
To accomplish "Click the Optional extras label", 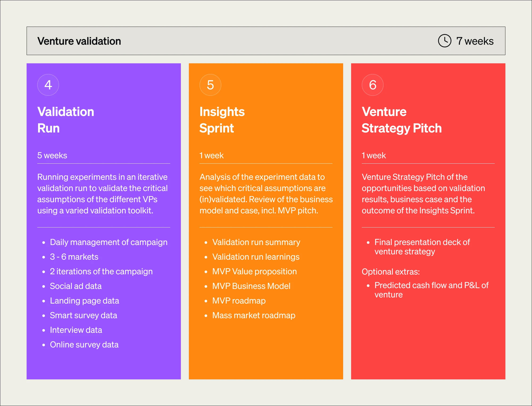I will tap(390, 272).
